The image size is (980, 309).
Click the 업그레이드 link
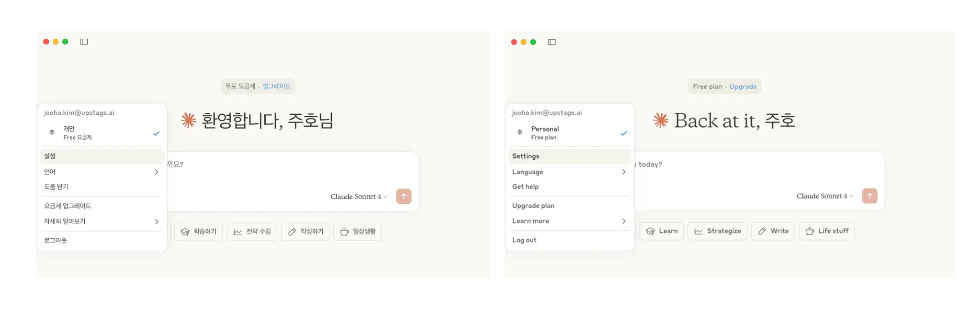click(x=276, y=86)
